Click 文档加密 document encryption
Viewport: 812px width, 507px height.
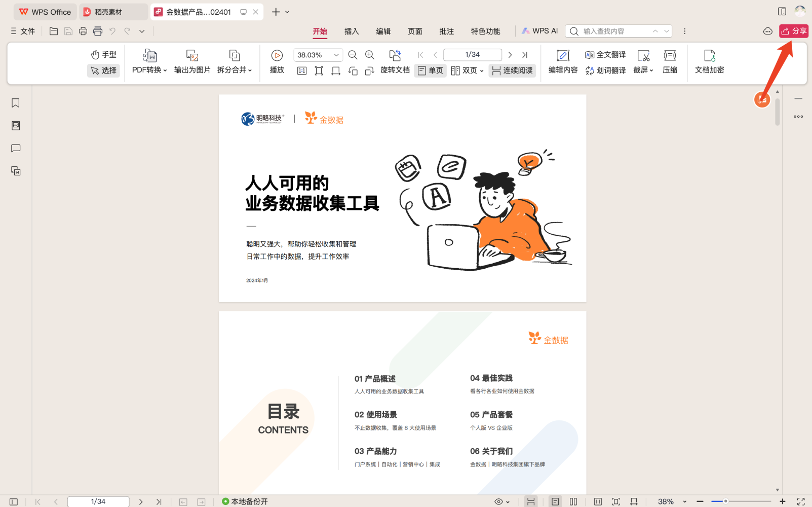pos(709,62)
